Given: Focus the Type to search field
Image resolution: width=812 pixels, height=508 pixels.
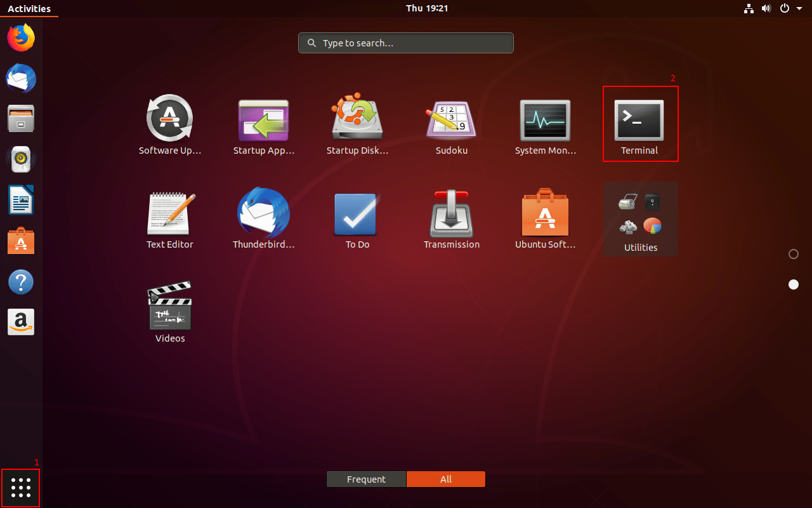Looking at the screenshot, I should [x=406, y=43].
